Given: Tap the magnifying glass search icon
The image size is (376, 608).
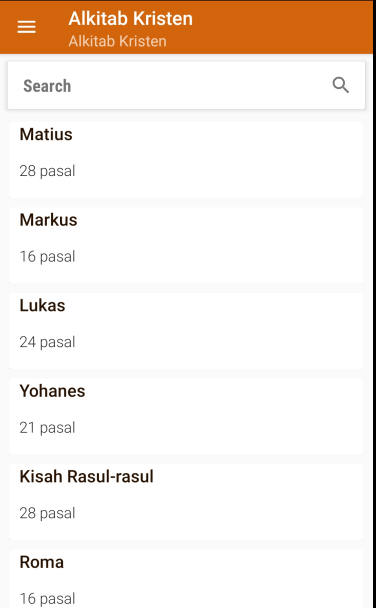Looking at the screenshot, I should tap(341, 85).
